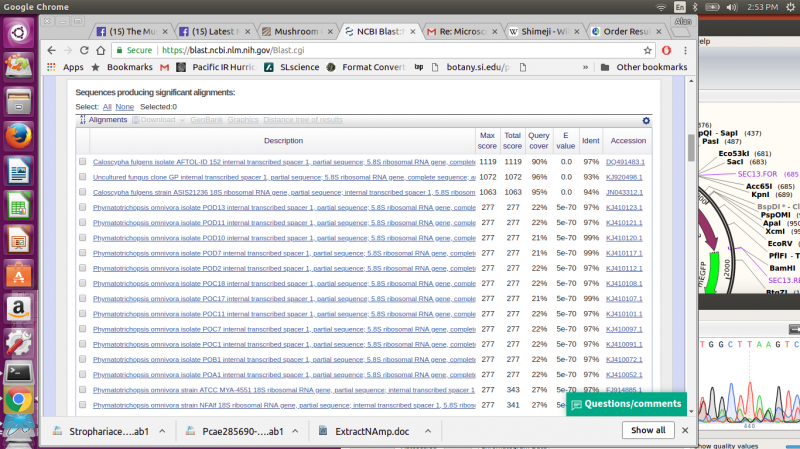The image size is (800, 449).
Task: Reload the BLAST results page
Action: point(84,50)
